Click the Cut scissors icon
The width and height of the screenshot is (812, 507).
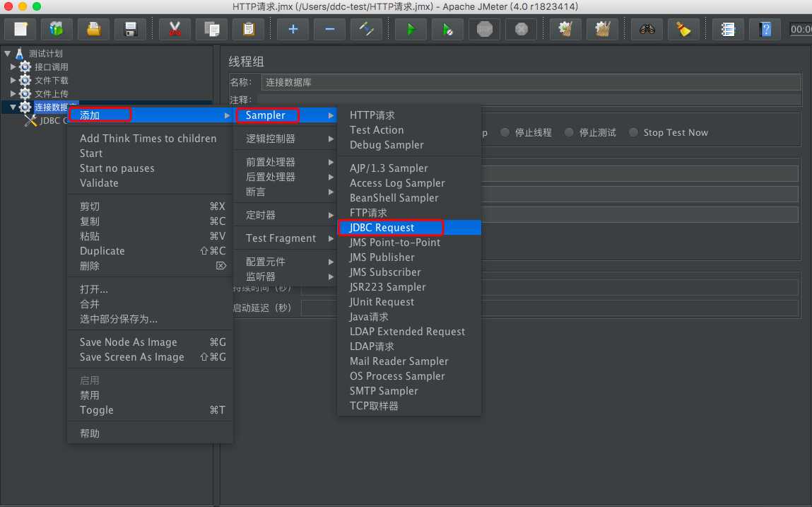[175, 29]
